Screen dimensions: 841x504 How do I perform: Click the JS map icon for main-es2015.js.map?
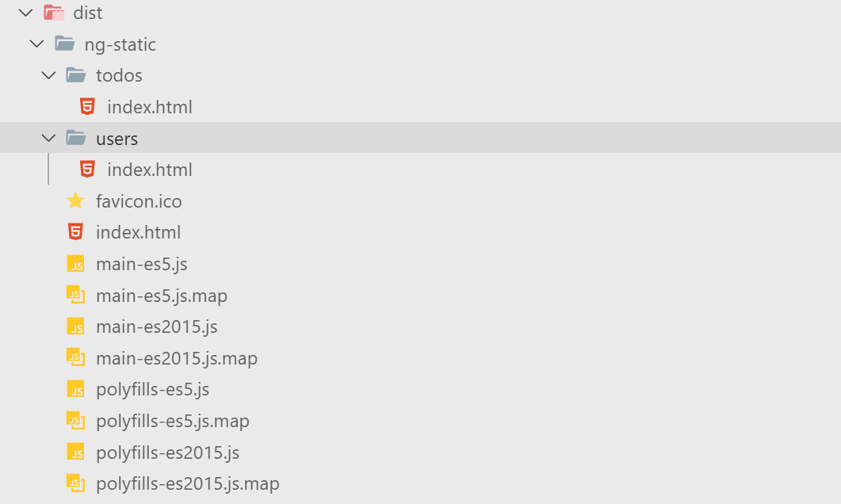pos(75,357)
